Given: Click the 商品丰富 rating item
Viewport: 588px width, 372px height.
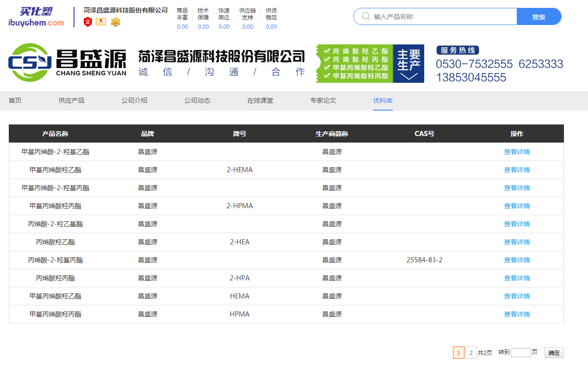Looking at the screenshot, I should tap(182, 19).
